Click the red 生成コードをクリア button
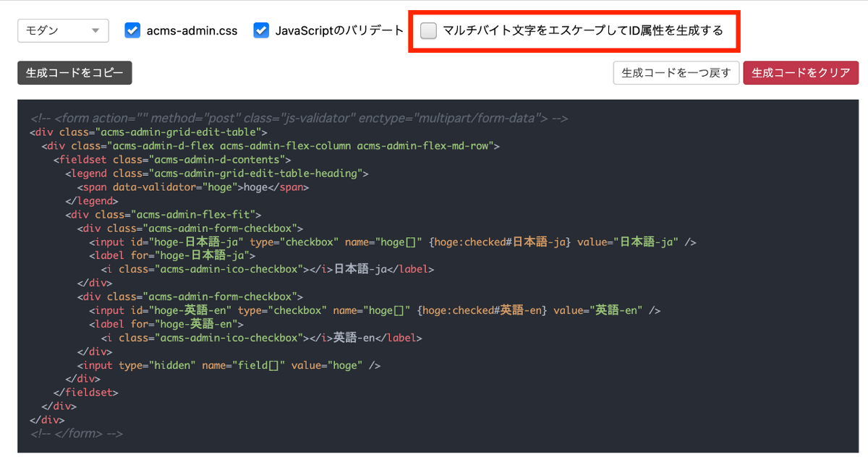 801,72
